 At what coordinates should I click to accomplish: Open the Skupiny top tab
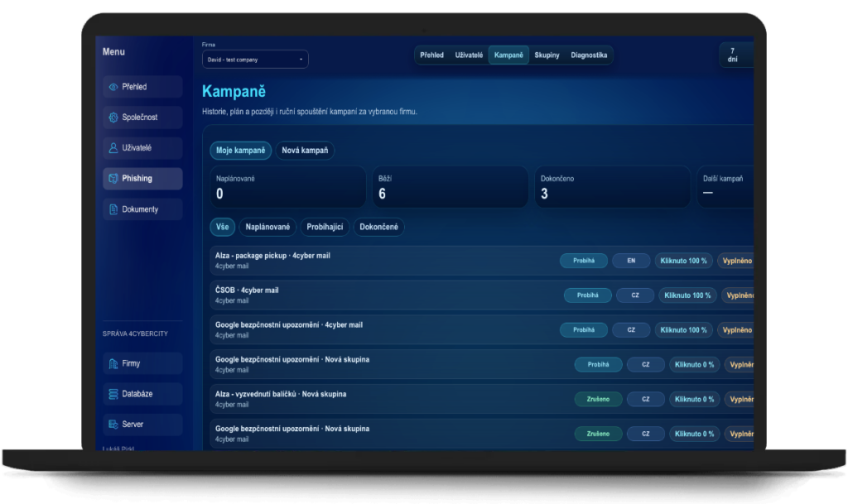[x=547, y=55]
